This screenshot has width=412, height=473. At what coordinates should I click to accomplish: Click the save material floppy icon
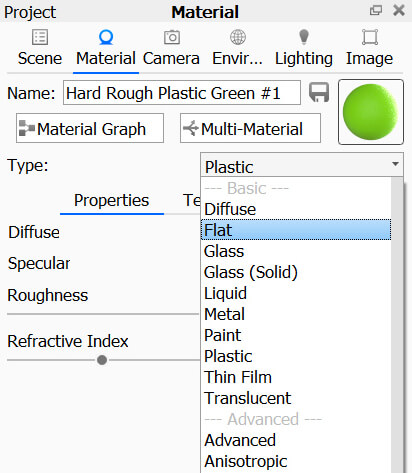319,92
